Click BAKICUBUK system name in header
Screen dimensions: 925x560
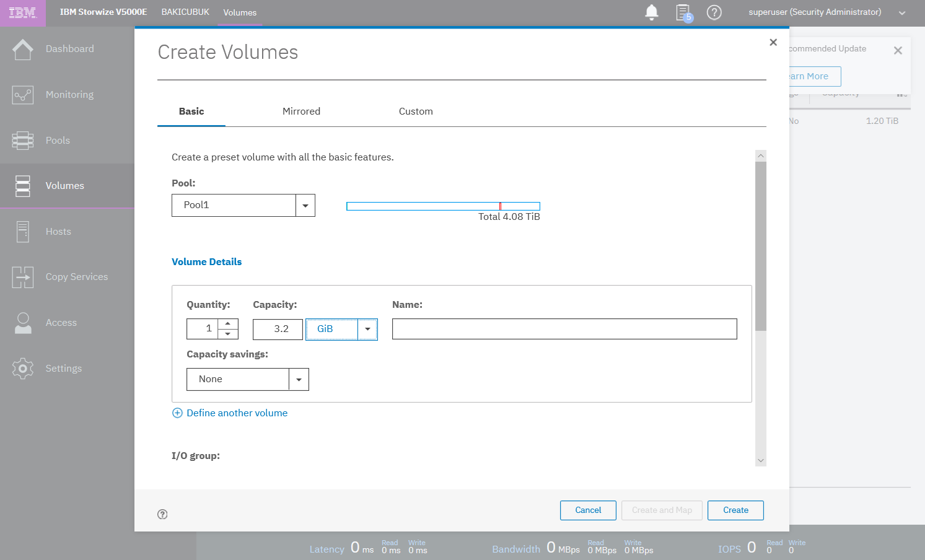point(185,12)
